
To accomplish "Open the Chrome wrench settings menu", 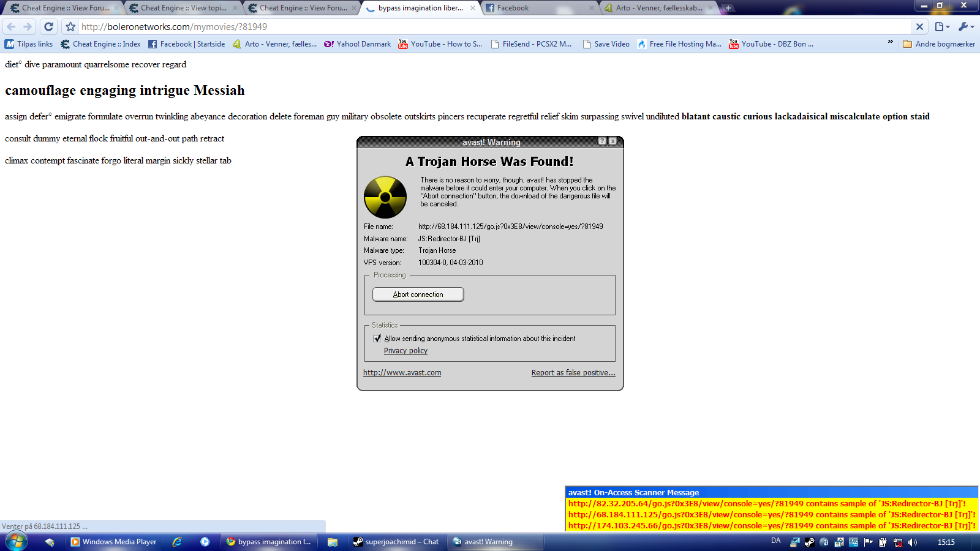I will tap(966, 27).
